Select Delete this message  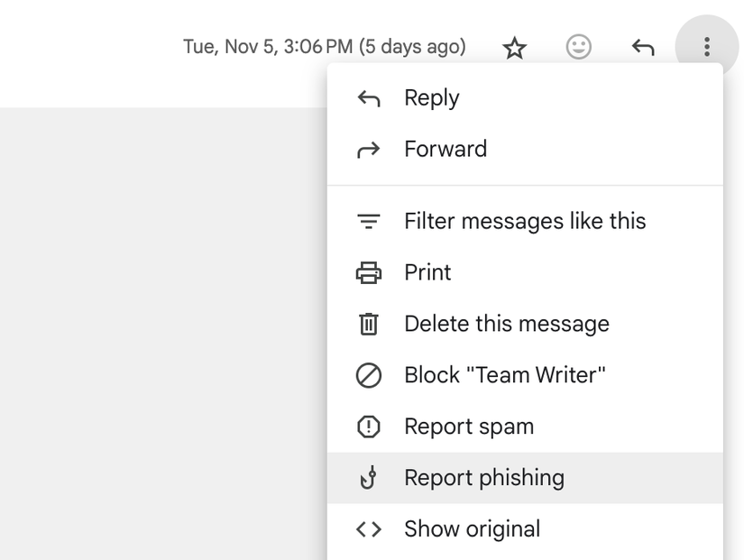(x=506, y=323)
